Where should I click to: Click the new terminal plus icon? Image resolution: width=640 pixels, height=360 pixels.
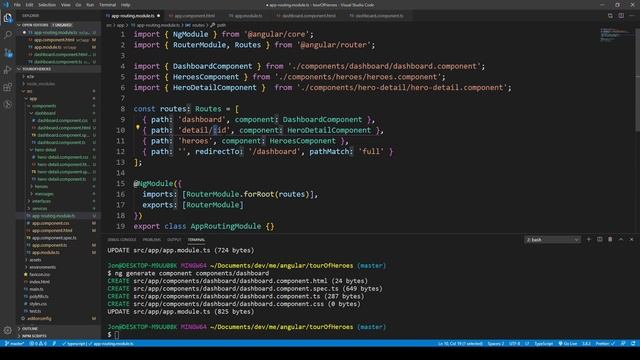point(589,240)
